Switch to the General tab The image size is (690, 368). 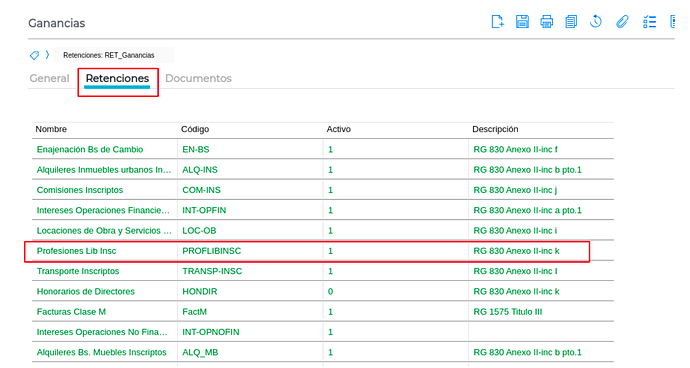coord(49,78)
